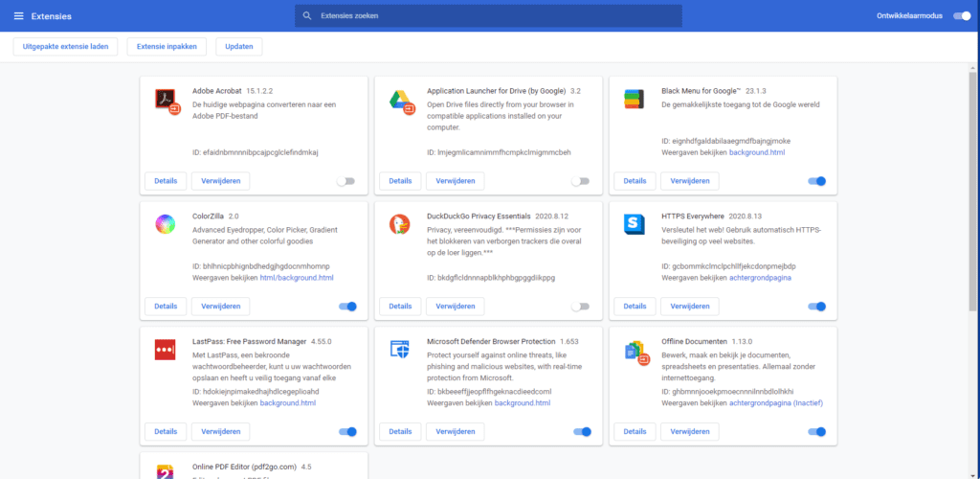Open Details for DuckDuckGo Privacy Essentials
980x479 pixels.
click(x=400, y=307)
